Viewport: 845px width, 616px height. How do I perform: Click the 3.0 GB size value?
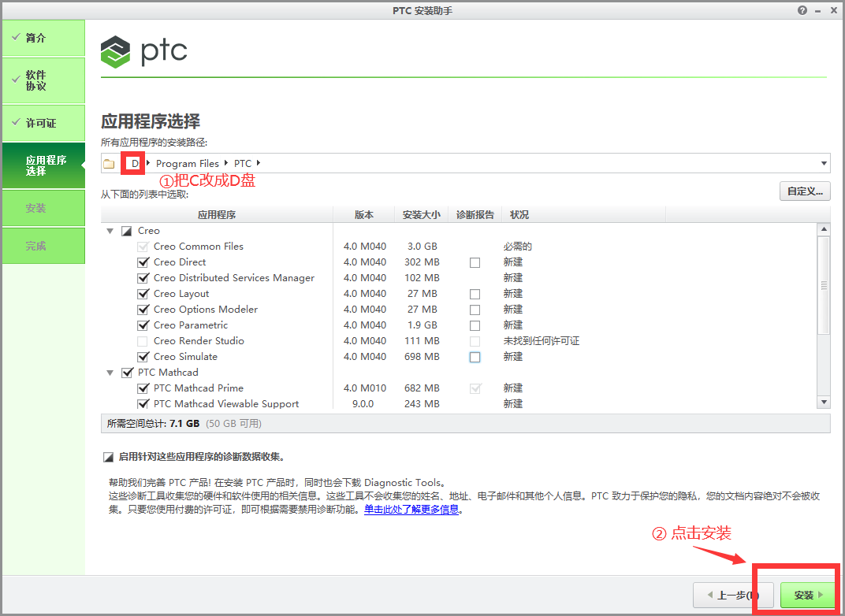tap(422, 247)
